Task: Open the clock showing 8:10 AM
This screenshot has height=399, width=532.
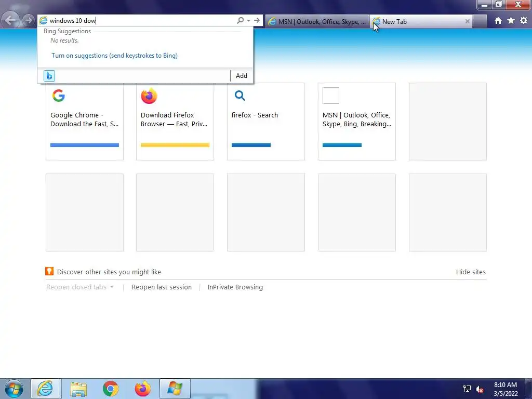Action: tap(506, 389)
